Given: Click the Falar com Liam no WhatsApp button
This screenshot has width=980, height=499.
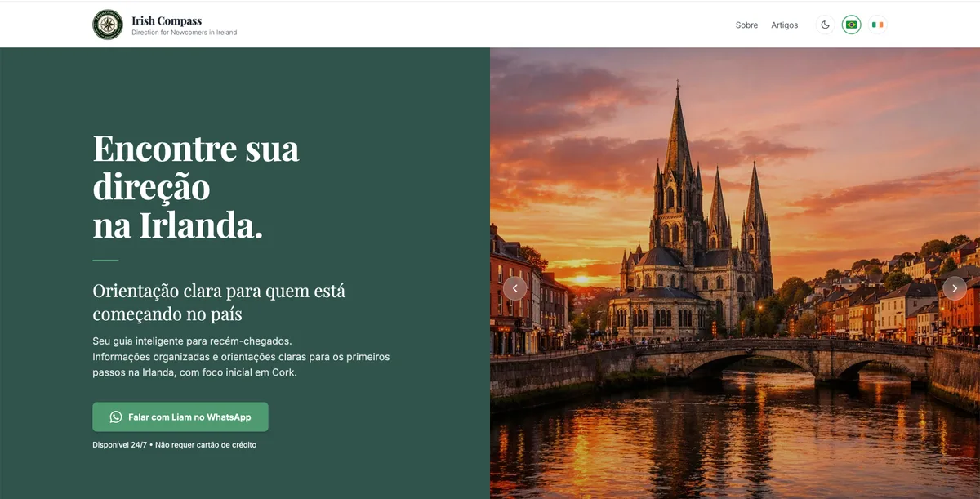Looking at the screenshot, I should point(180,417).
